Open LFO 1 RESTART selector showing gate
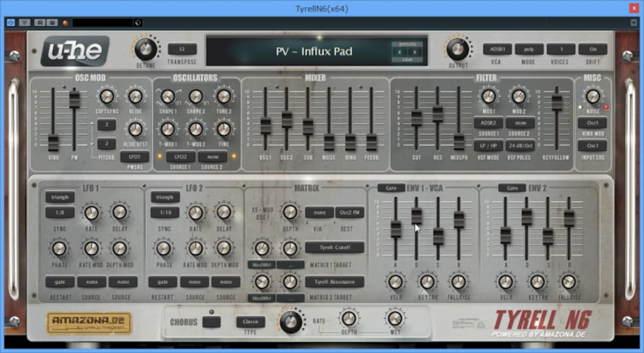 (60, 282)
